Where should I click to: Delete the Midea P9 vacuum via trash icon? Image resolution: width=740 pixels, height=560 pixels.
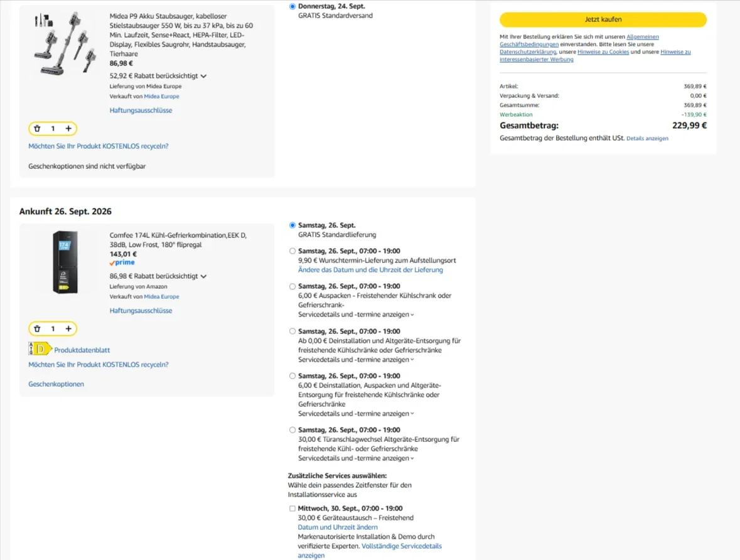(37, 129)
